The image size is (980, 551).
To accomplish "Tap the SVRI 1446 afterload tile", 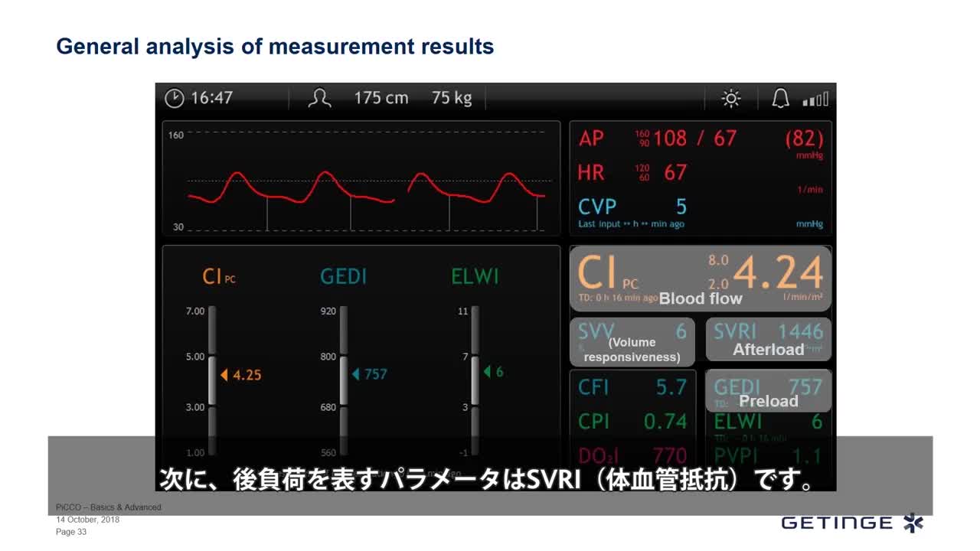I will tap(768, 339).
